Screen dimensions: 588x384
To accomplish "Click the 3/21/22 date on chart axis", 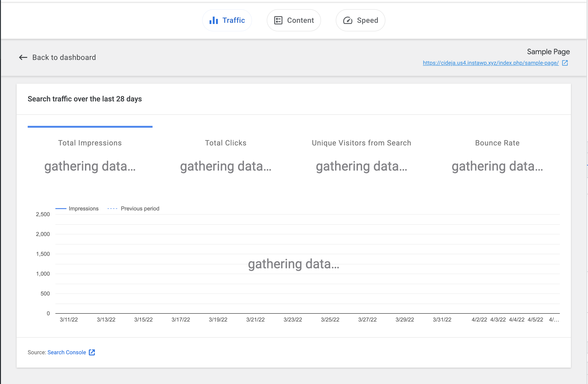I will [x=255, y=320].
